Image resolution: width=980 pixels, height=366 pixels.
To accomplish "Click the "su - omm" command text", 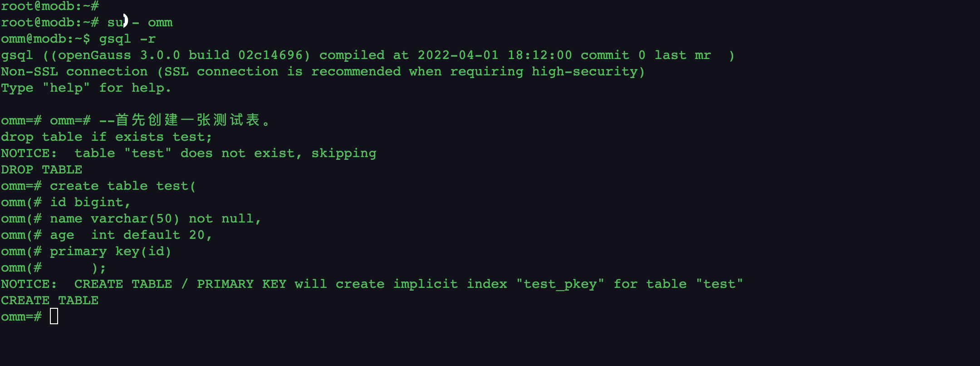I will click(140, 22).
